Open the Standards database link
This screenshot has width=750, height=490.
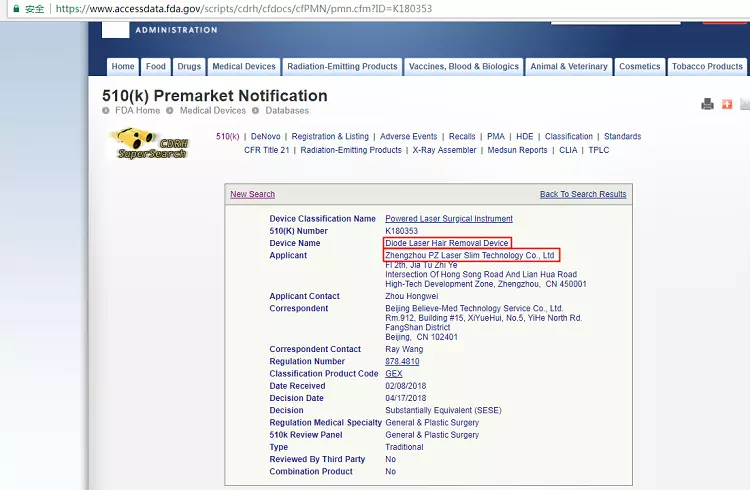click(x=622, y=136)
